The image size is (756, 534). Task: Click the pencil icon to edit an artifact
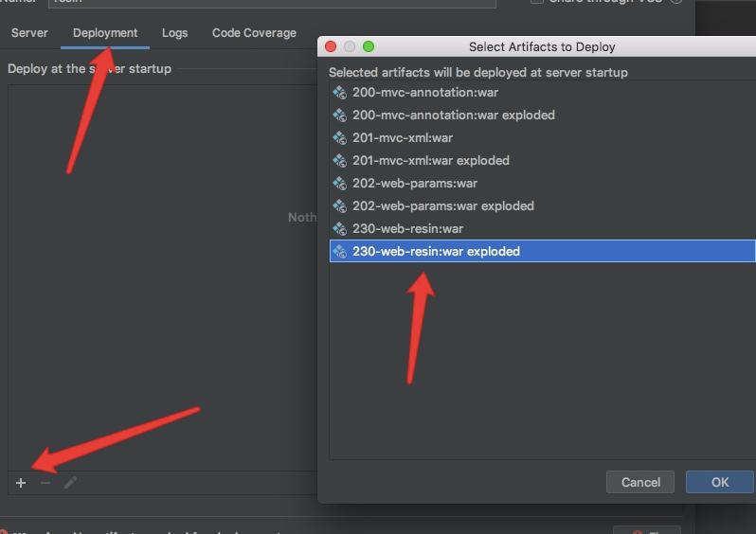[x=70, y=483]
